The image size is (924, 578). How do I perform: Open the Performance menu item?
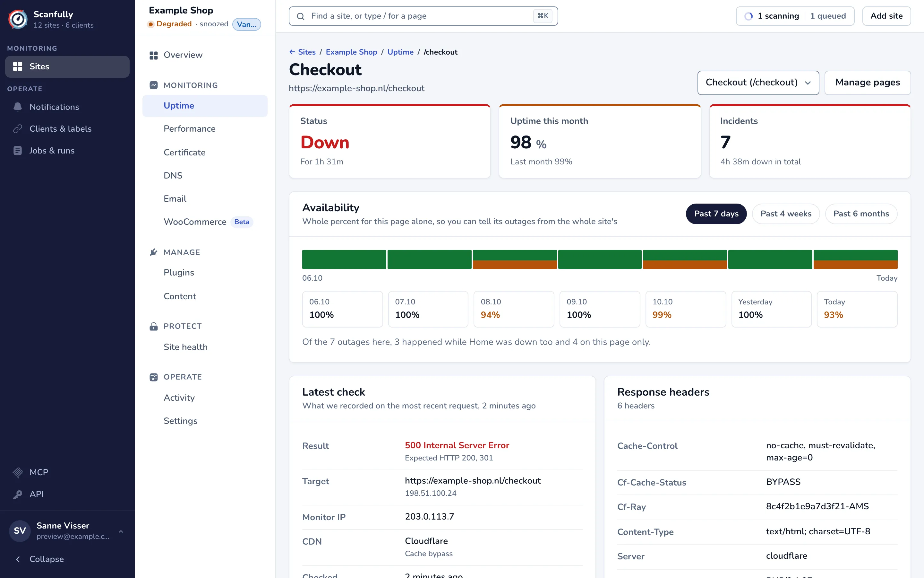click(205, 129)
